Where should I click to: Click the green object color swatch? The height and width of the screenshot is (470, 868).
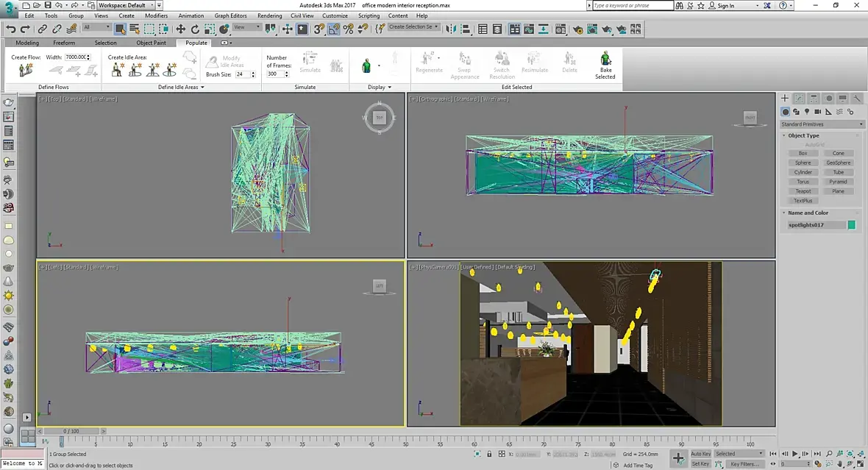click(852, 225)
